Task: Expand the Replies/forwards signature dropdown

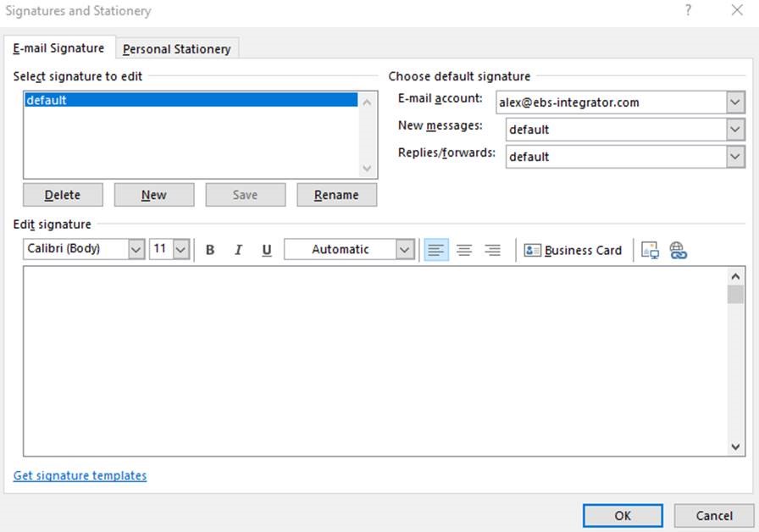Action: click(734, 157)
